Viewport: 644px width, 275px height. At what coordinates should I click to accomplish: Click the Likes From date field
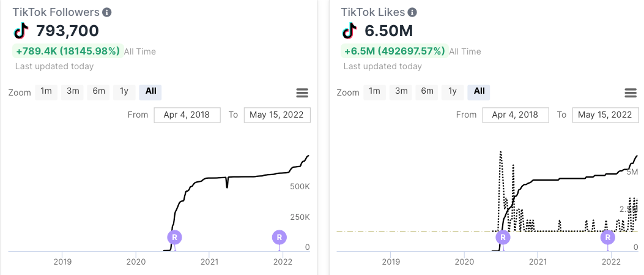tap(515, 115)
